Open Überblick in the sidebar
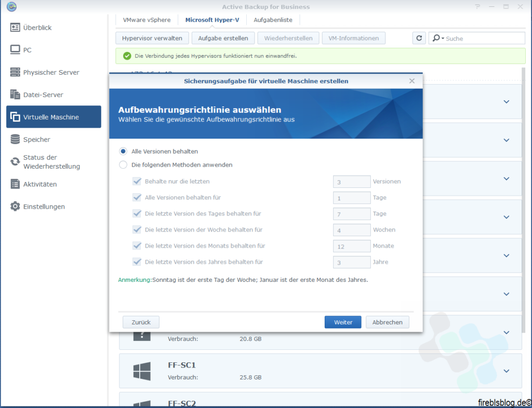Screen dimensions: 532x408 [54, 28]
